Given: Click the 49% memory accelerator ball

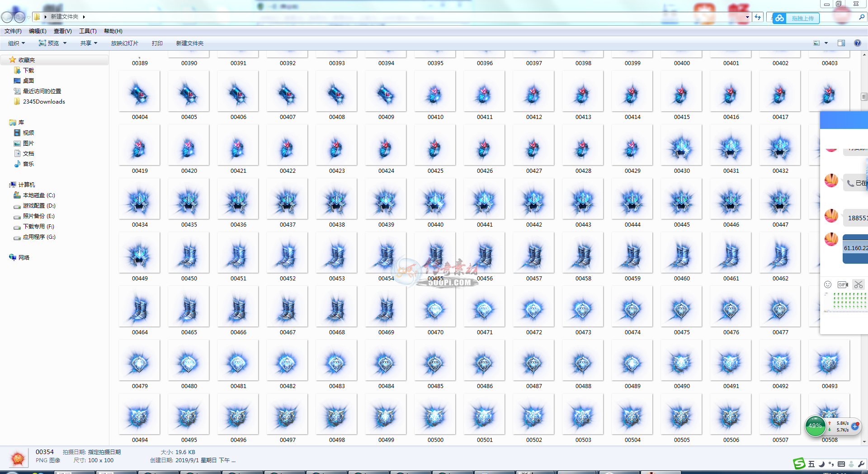Looking at the screenshot, I should (x=815, y=426).
